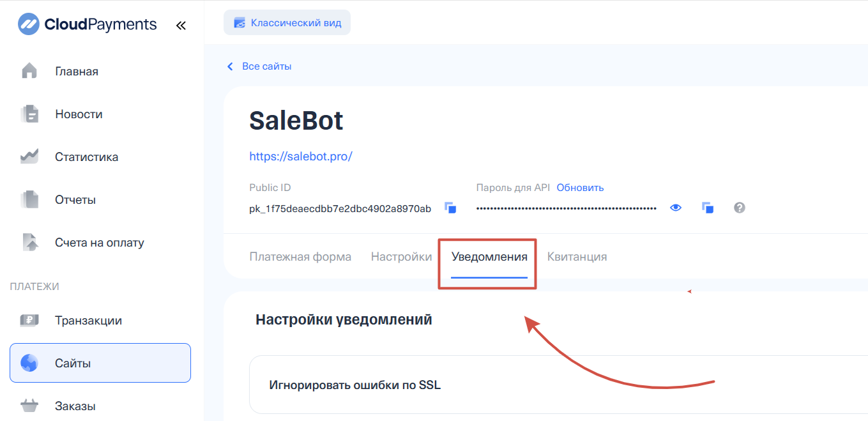Open Счета на оплату invoices

click(x=99, y=243)
